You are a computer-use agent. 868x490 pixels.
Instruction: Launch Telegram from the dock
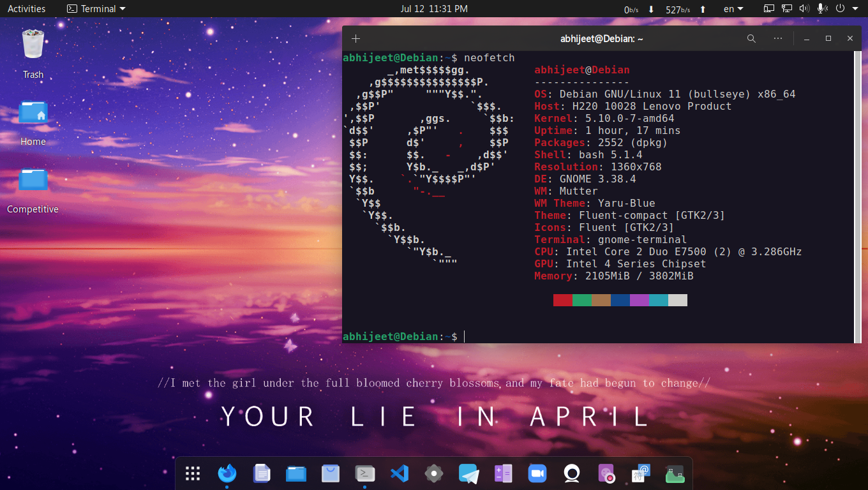(468, 473)
